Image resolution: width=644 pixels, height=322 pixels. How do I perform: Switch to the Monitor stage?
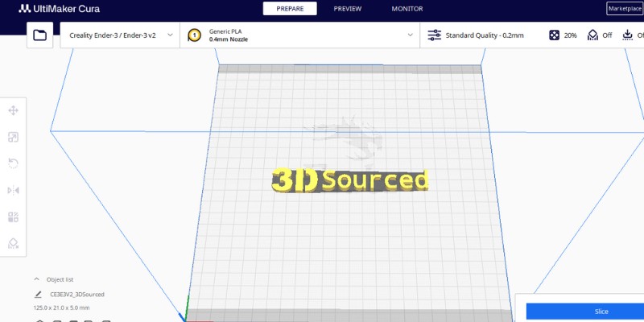tap(407, 9)
